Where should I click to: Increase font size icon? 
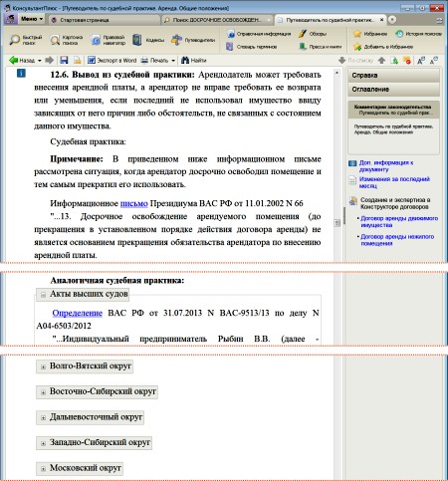[x=421, y=61]
